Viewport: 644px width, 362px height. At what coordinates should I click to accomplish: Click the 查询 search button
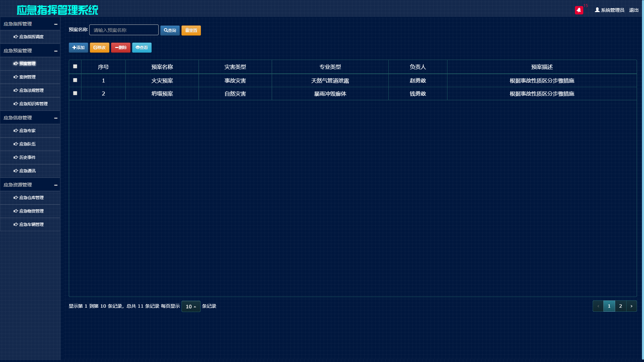click(170, 30)
